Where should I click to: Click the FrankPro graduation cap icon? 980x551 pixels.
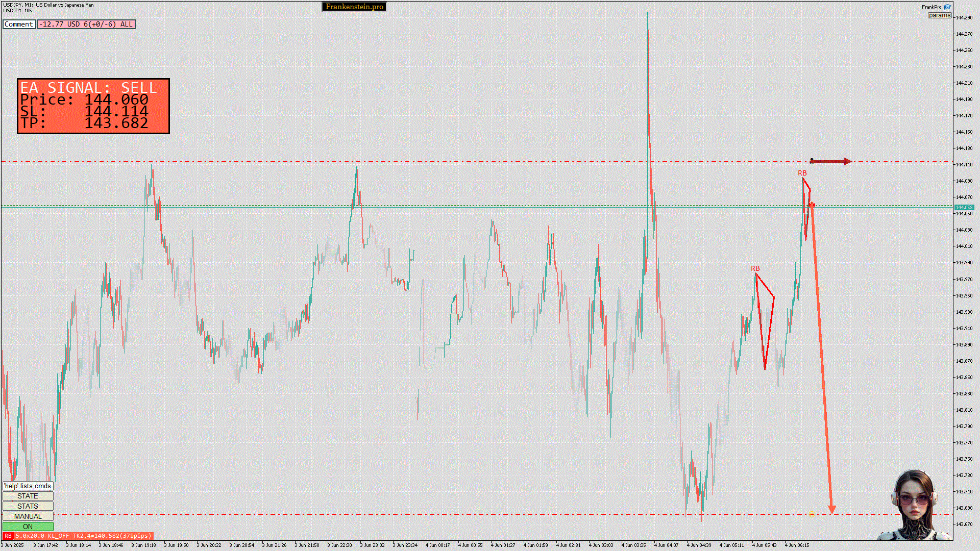947,7
